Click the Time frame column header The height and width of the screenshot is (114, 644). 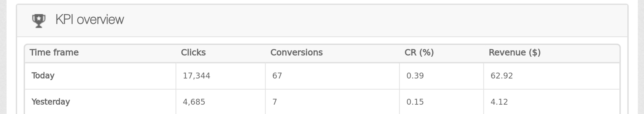point(54,53)
